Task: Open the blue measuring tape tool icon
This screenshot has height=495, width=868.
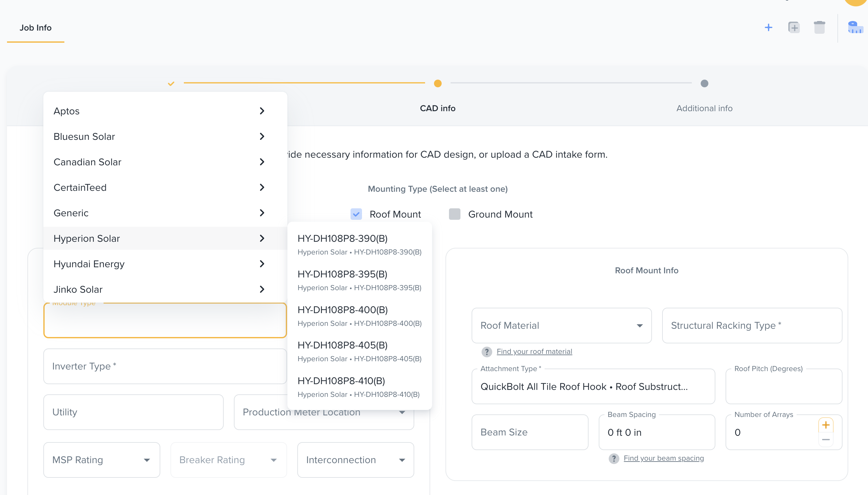Action: [x=856, y=27]
